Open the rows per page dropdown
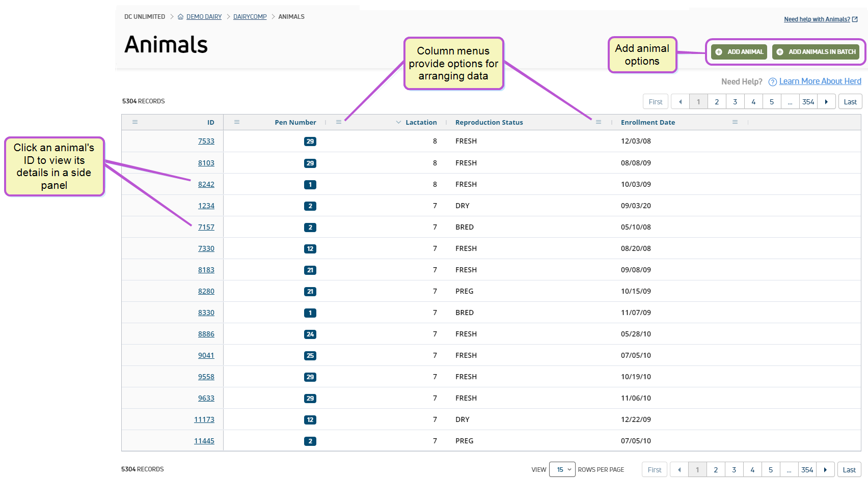Image resolution: width=868 pixels, height=481 pixels. [x=562, y=469]
